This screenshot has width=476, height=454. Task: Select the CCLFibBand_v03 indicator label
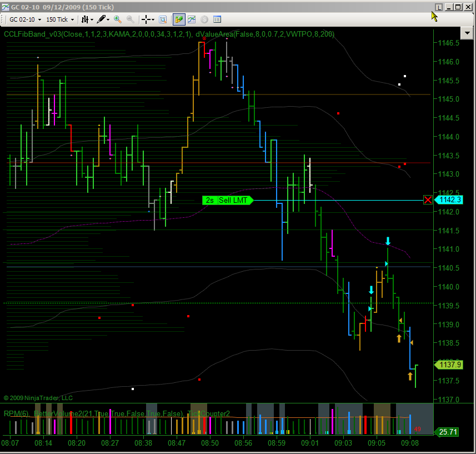(98, 34)
